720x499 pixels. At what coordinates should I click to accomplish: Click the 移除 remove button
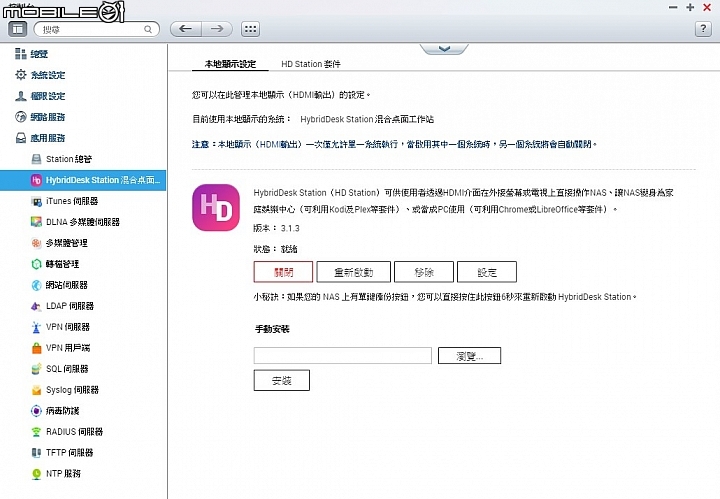424,272
